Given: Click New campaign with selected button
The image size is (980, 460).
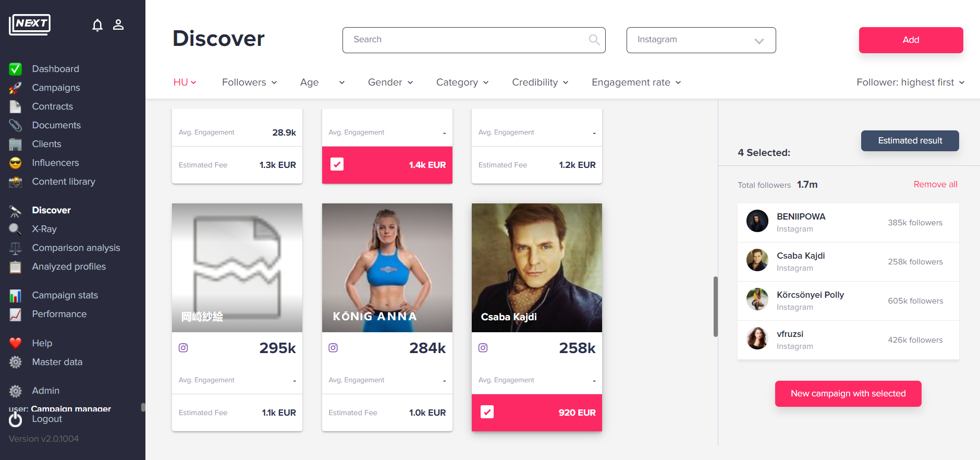Looking at the screenshot, I should (848, 394).
